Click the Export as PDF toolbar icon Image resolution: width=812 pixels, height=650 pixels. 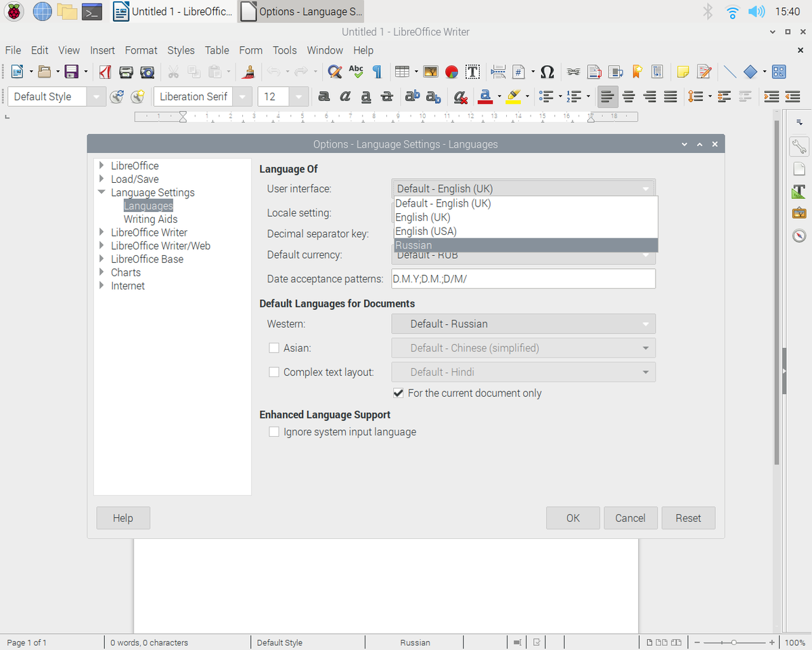coord(105,72)
